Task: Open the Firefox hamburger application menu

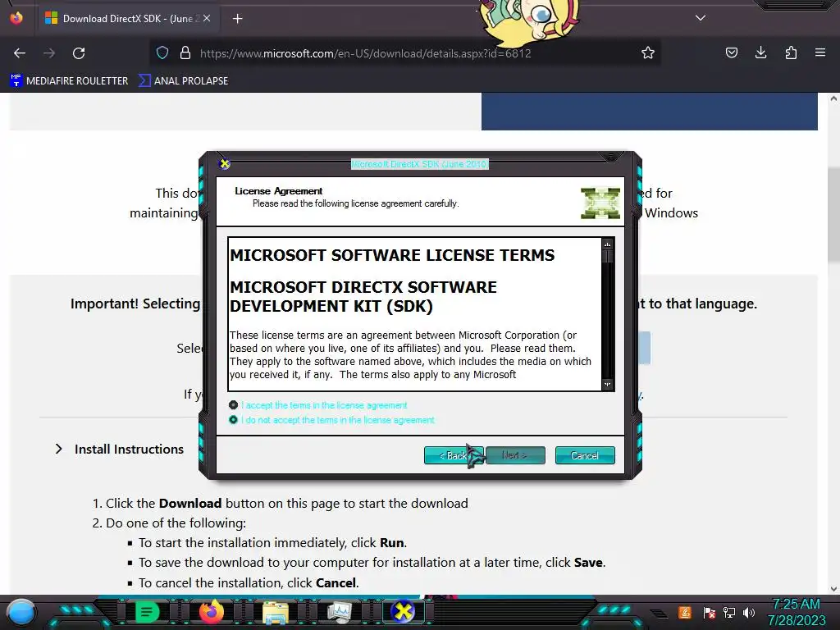Action: 820,52
